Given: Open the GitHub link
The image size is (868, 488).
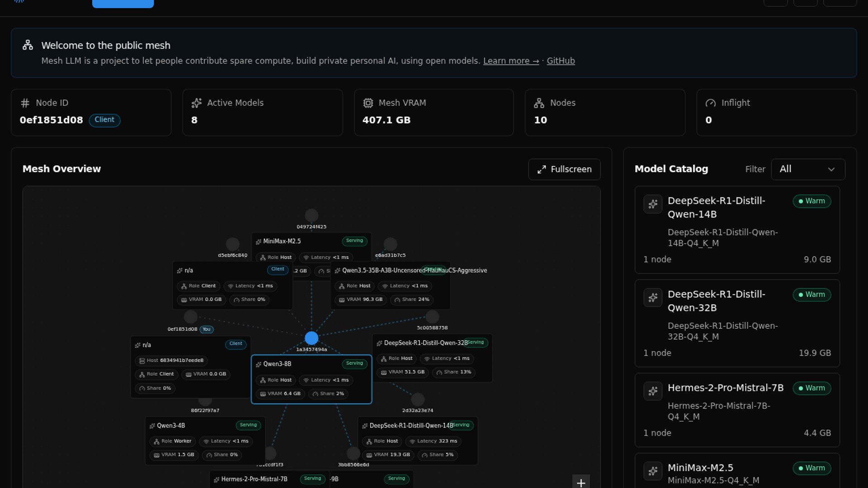Looking at the screenshot, I should pyautogui.click(x=561, y=61).
